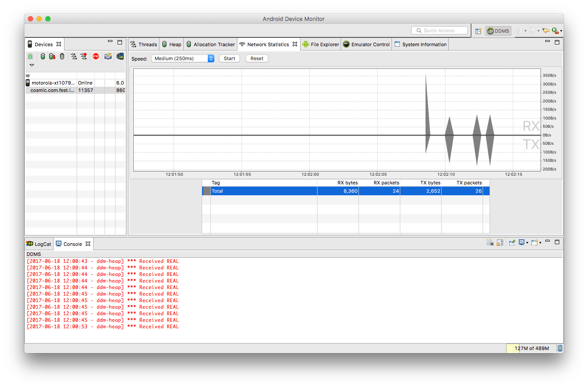Click the Tag column header
Image resolution: width=588 pixels, height=388 pixels.
point(264,183)
